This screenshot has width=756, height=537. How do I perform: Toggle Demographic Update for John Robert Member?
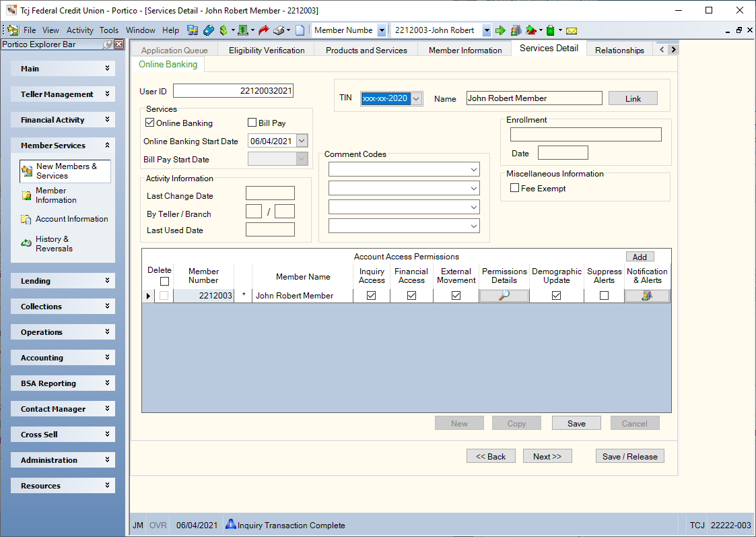click(556, 295)
